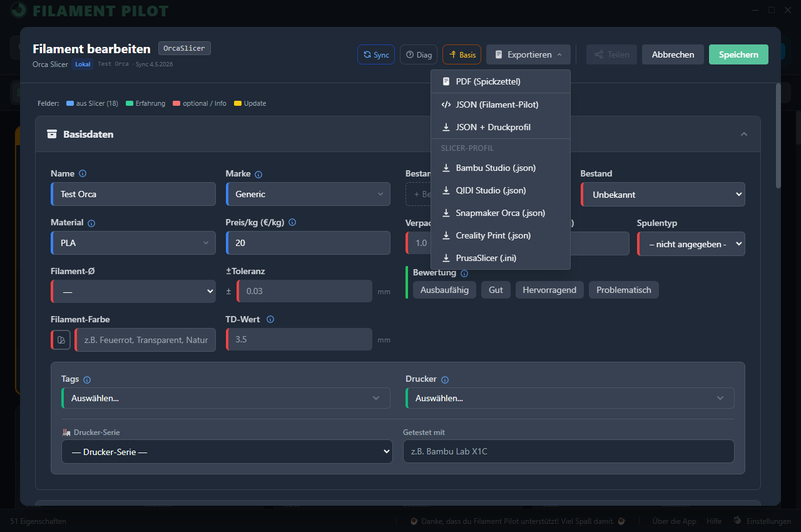Click info icon beside TD-Wert
The width and height of the screenshot is (801, 532).
click(x=270, y=319)
